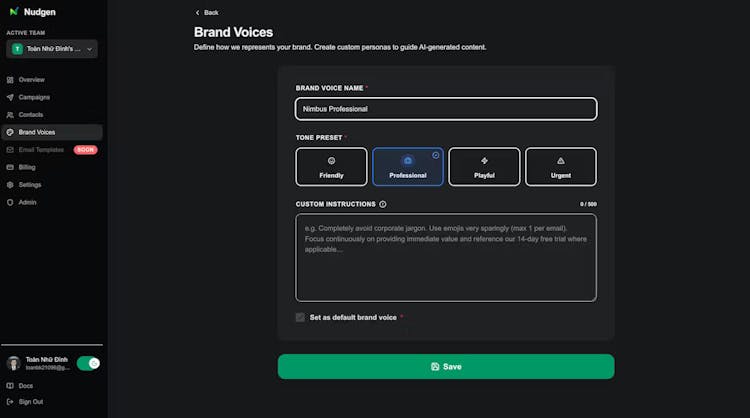Select the Playful tone preset

click(484, 167)
